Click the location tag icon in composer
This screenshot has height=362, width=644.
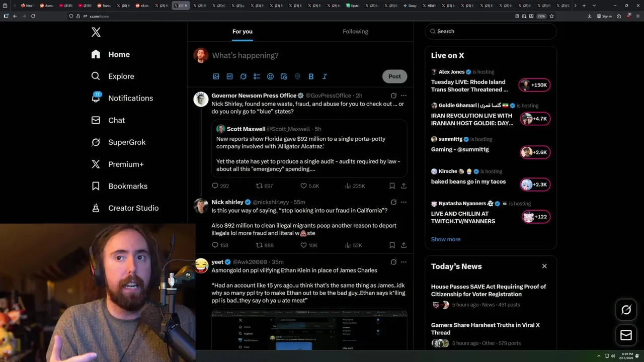[297, 76]
